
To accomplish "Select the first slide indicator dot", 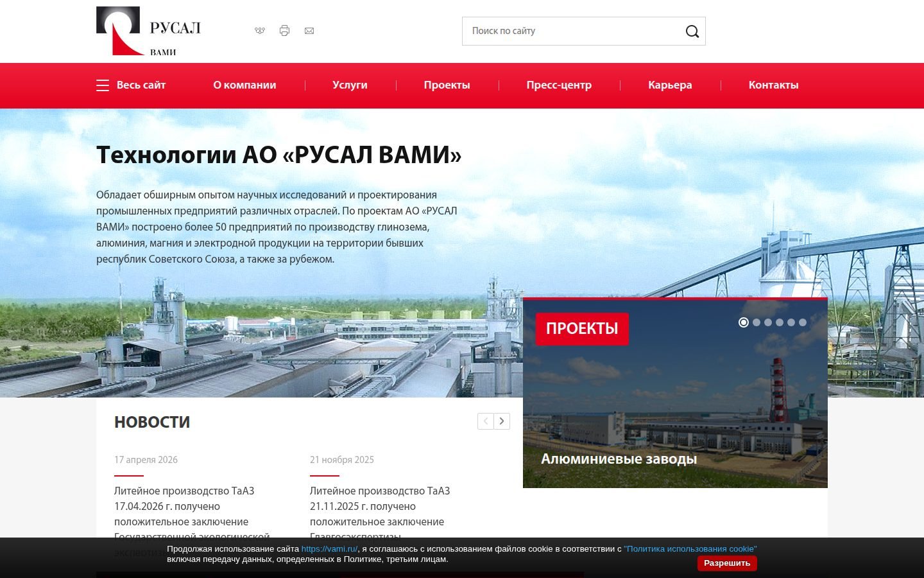I will click(744, 322).
